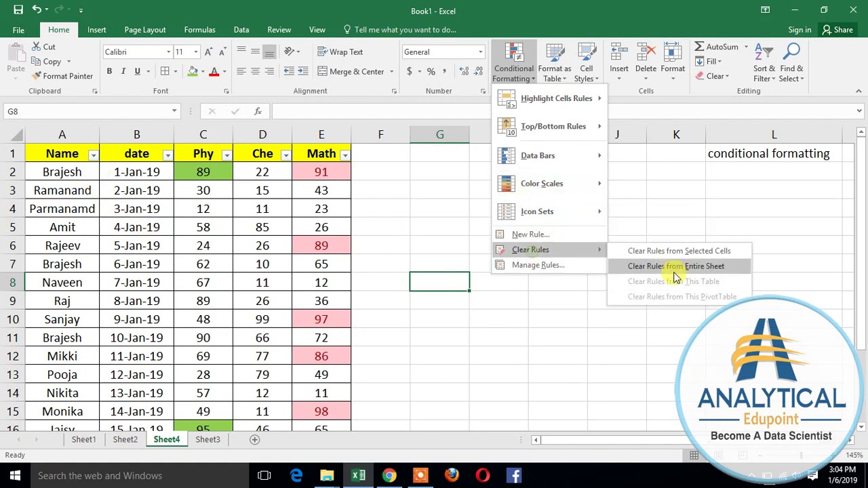Click the Fill Color bucket icon
This screenshot has width=868, height=488.
tap(193, 71)
